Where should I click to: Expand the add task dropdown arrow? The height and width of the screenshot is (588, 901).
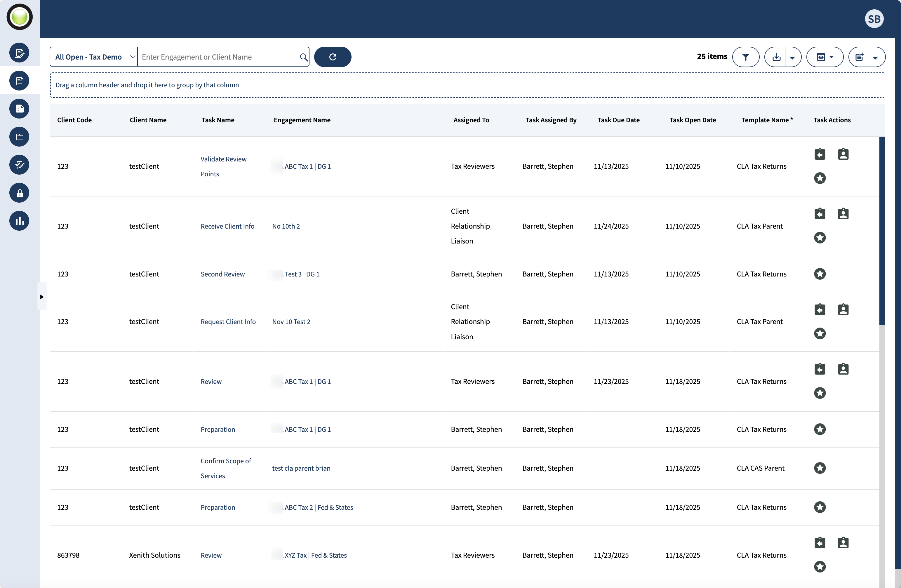point(875,57)
